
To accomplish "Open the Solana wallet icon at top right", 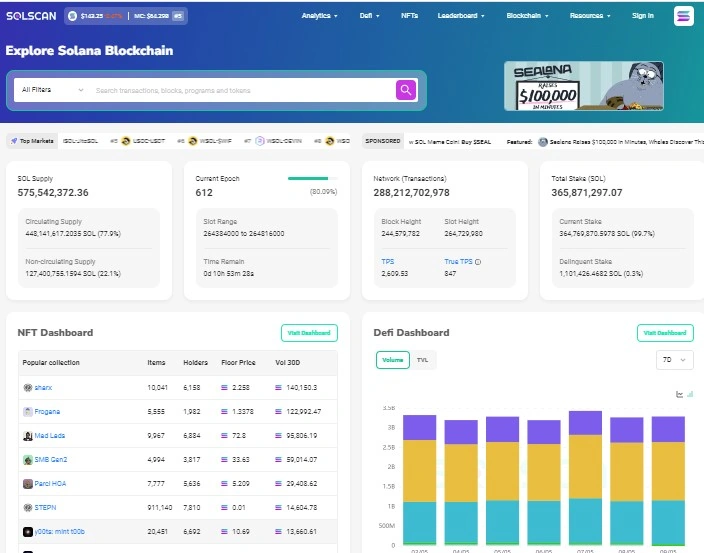I will coord(683,16).
